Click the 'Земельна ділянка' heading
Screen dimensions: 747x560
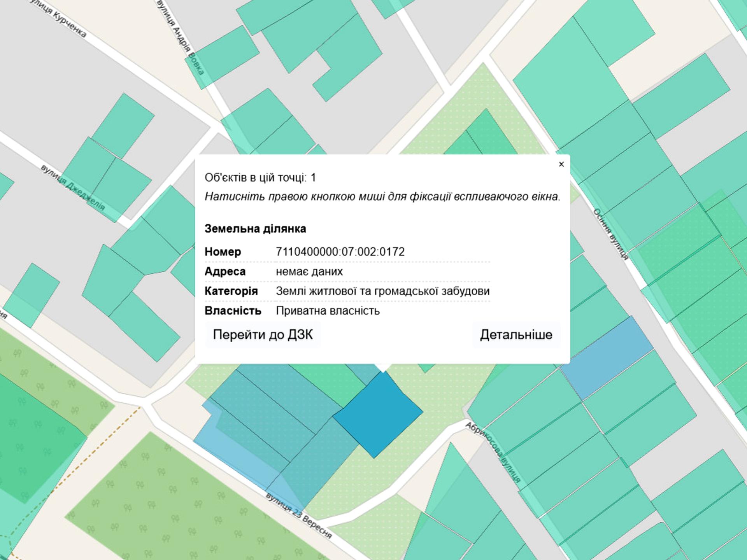point(255,229)
